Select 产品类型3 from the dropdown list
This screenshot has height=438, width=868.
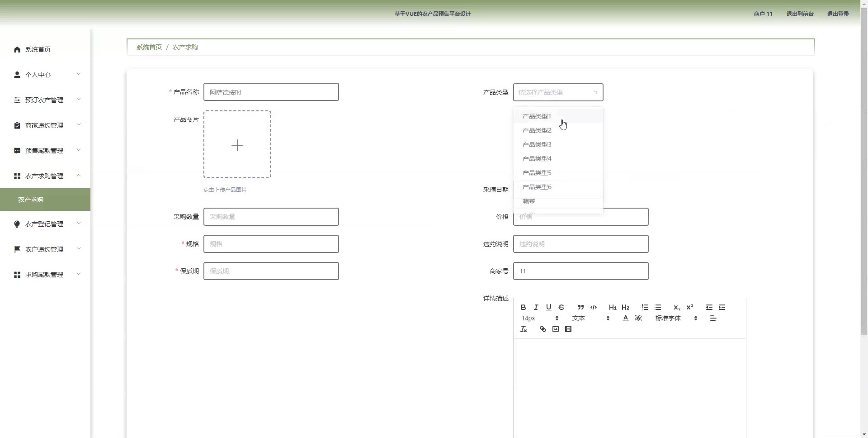(558, 144)
